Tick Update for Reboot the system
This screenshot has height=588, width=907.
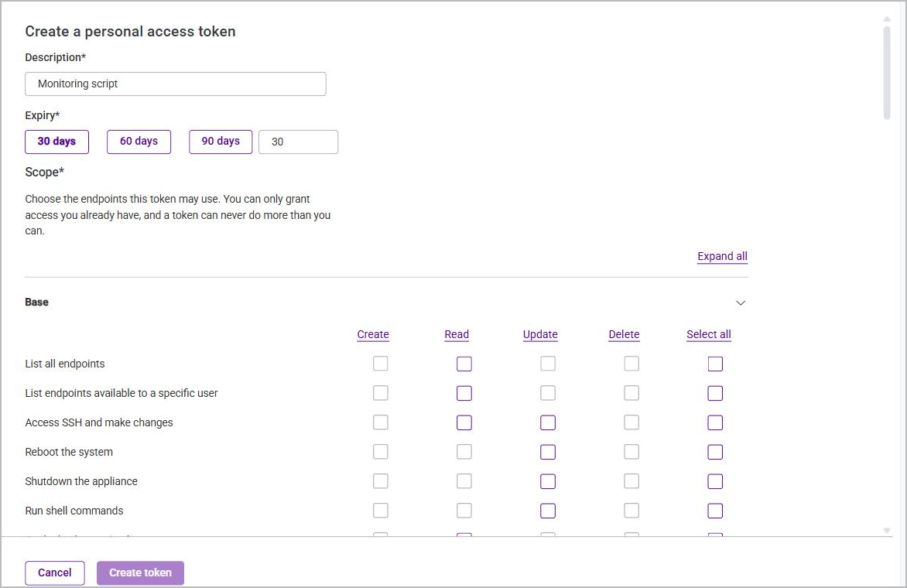(548, 452)
